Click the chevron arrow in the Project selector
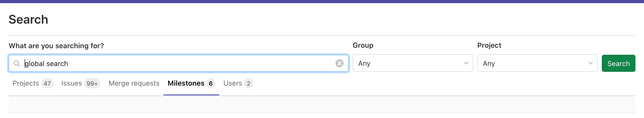 click(x=591, y=63)
